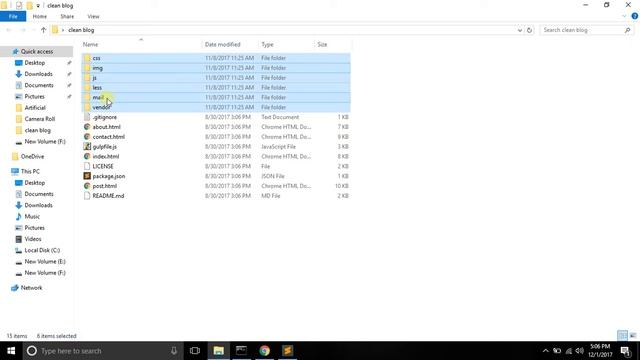640x360 pixels.
Task: Open the View ribbon tab
Action: point(93,16)
